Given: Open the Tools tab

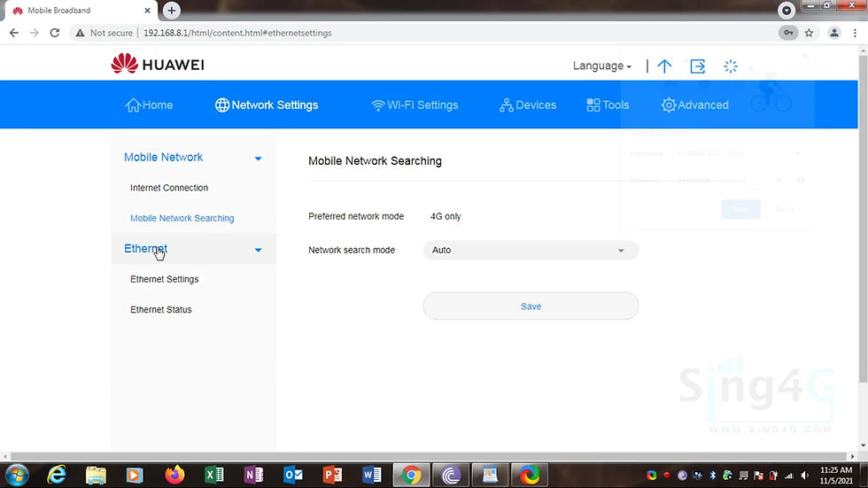Looking at the screenshot, I should pos(608,105).
